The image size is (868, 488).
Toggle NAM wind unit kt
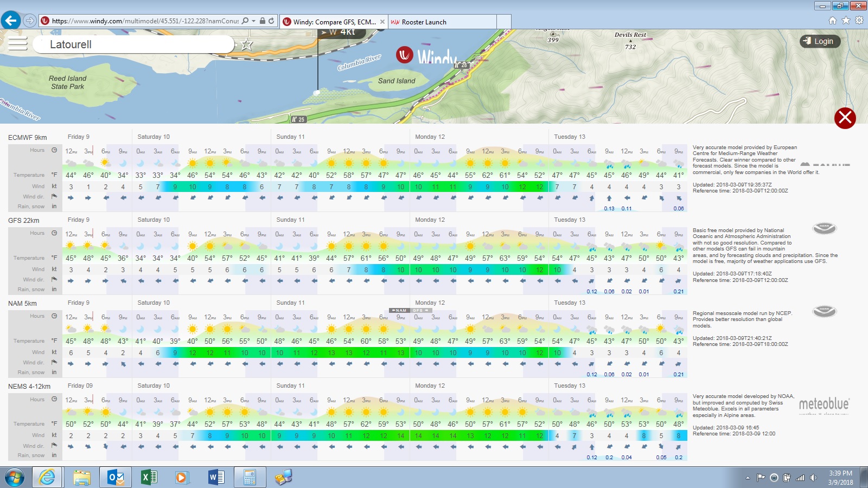[54, 352]
